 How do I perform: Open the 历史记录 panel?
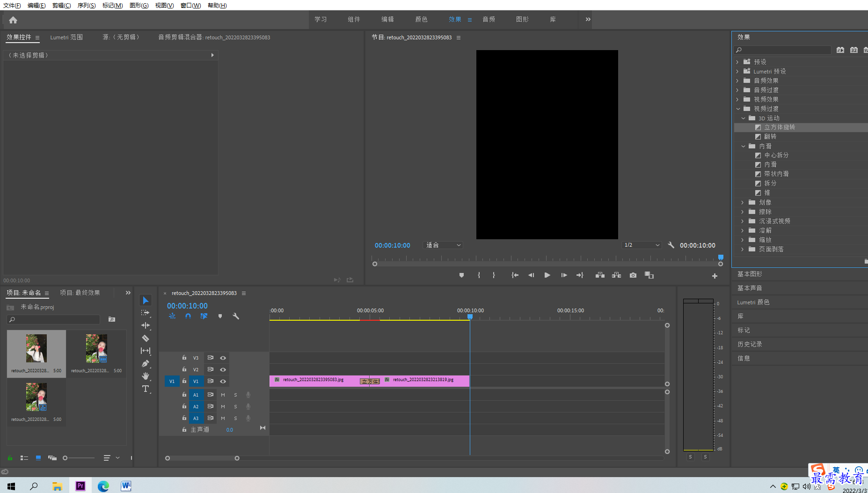(x=750, y=344)
